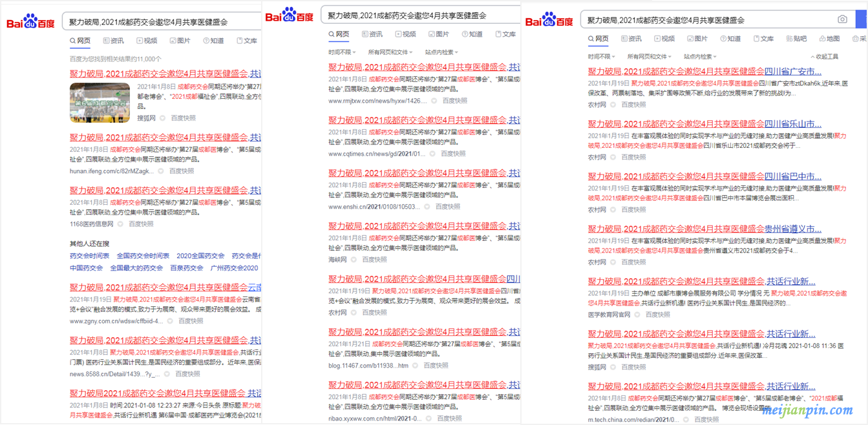
Task: Click related search 中国药交会
Action: pos(86,268)
